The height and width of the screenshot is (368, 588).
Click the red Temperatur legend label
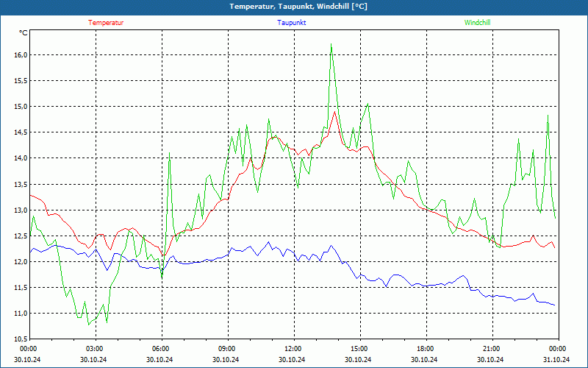click(106, 23)
